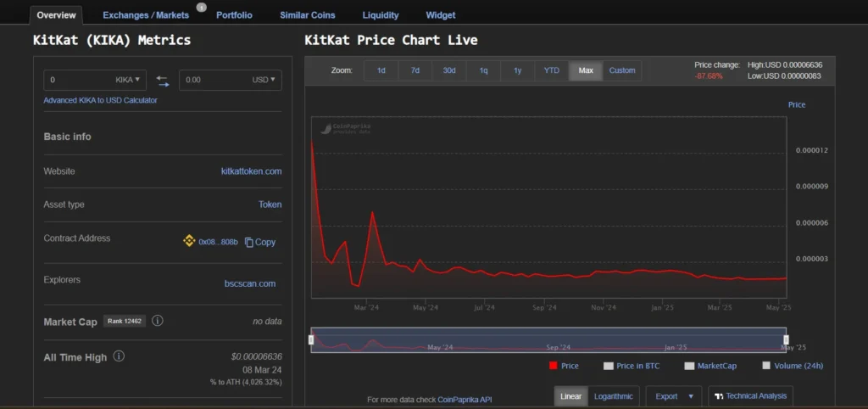868x409 pixels.
Task: Click the Token asset type link
Action: coord(270,204)
